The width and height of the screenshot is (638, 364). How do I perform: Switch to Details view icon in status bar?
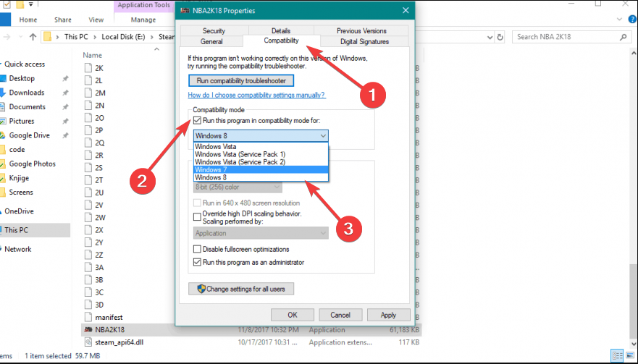tap(617, 355)
